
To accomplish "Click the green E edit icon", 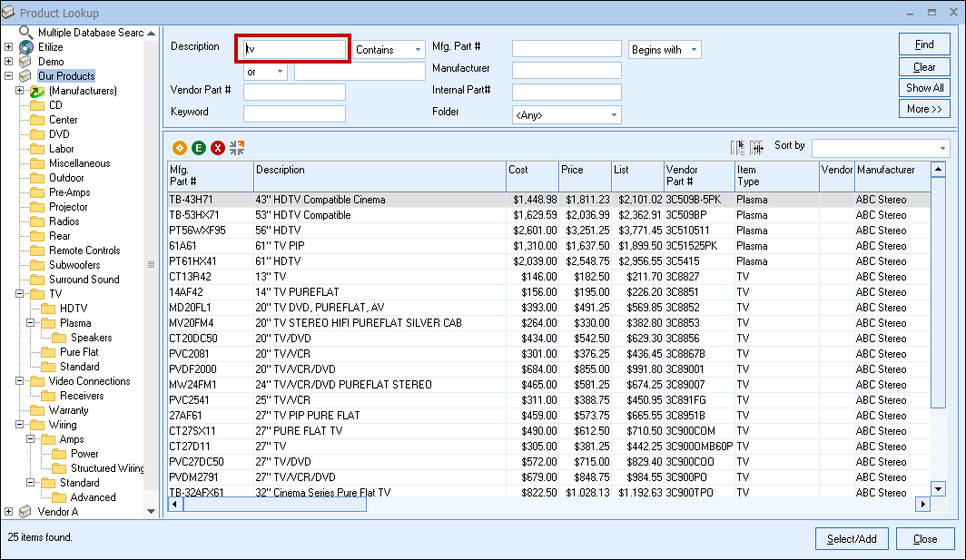I will [x=199, y=148].
